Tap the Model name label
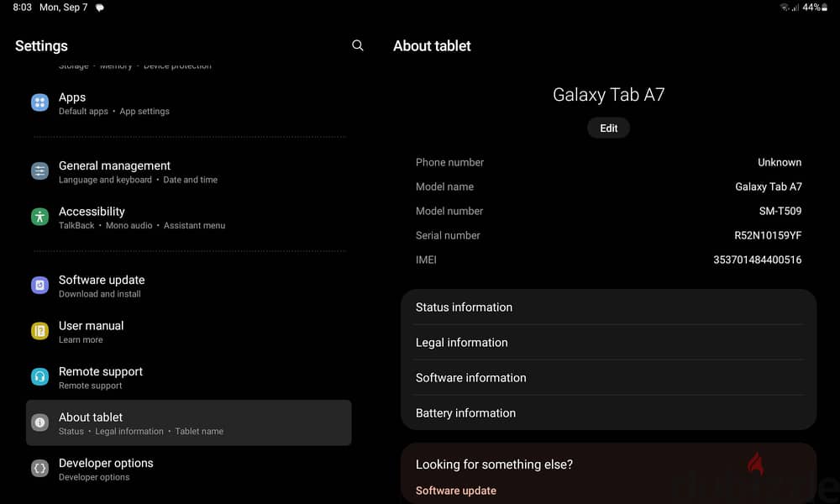The image size is (840, 504). pos(444,187)
